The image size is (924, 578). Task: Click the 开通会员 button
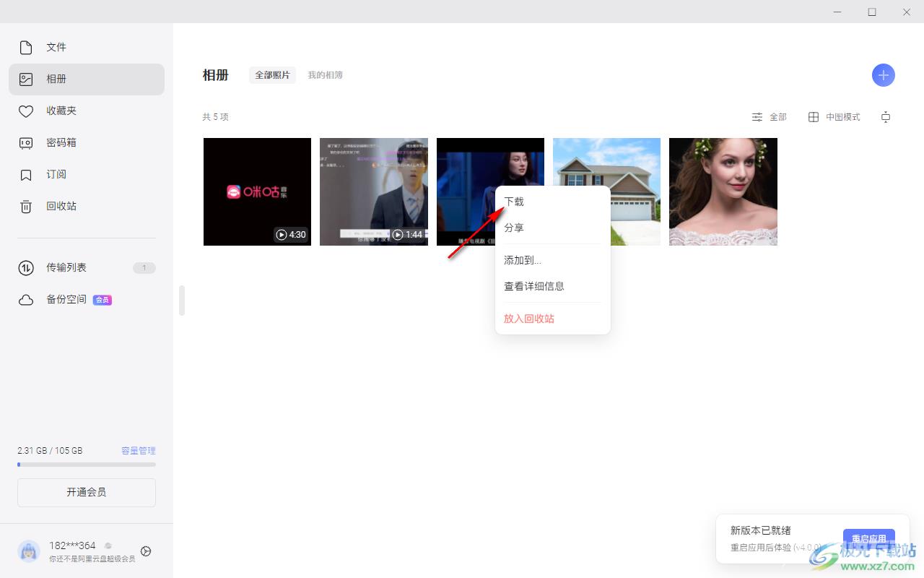tap(87, 493)
